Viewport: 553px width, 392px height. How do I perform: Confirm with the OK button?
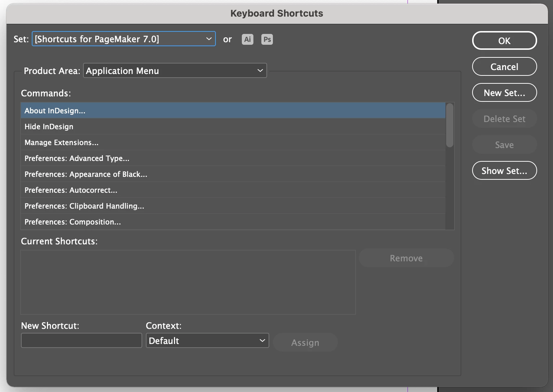click(504, 40)
